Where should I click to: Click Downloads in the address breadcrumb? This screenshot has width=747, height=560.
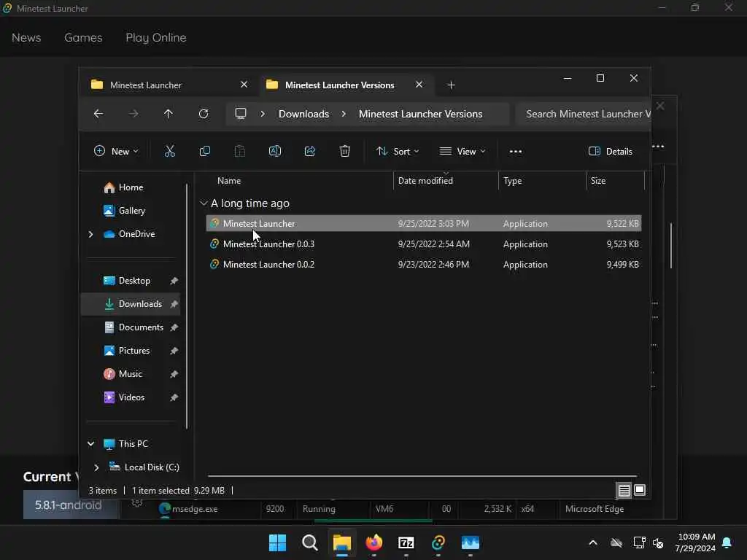(x=303, y=114)
